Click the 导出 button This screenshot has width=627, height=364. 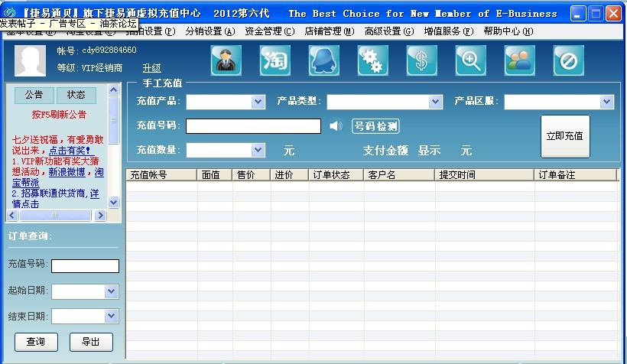91,342
